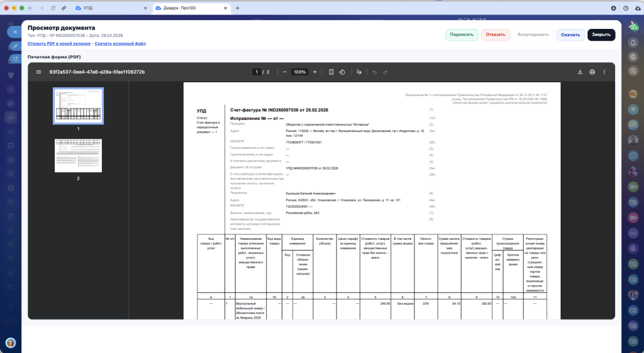Download the PDF from the viewer toolbar
Image resolution: width=644 pixels, height=353 pixels.
(580, 72)
